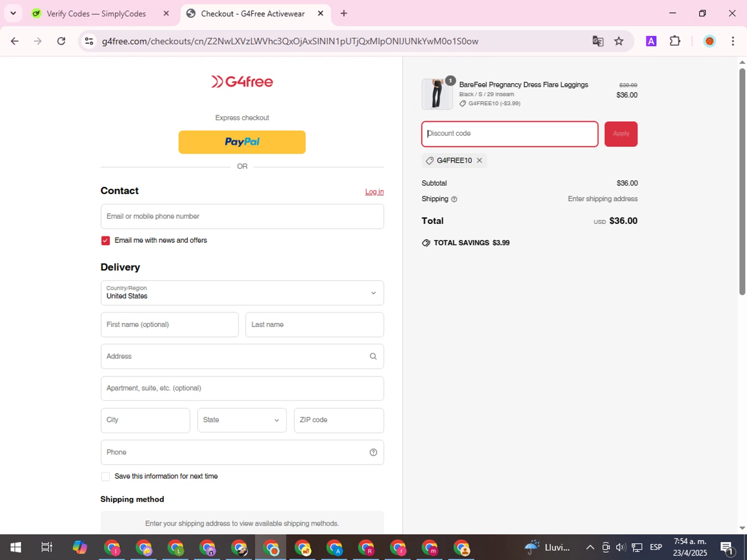
Task: Click the Email or mobile phone field
Action: [x=242, y=217]
